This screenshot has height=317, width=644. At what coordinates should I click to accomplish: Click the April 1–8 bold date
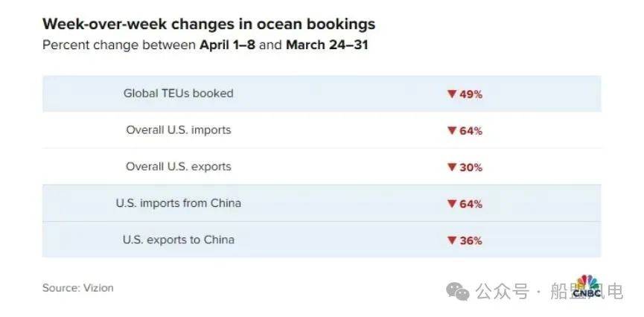coord(228,45)
